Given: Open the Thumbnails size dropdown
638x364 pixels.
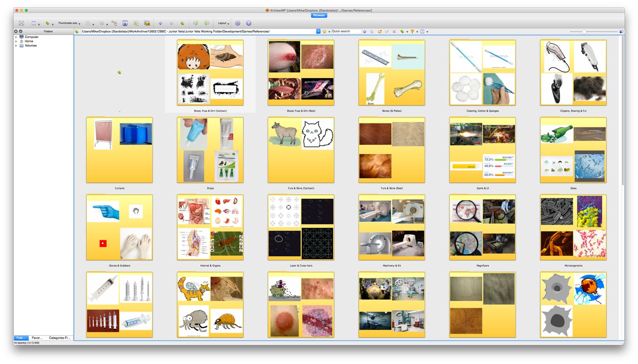Looking at the screenshot, I should click(x=69, y=23).
